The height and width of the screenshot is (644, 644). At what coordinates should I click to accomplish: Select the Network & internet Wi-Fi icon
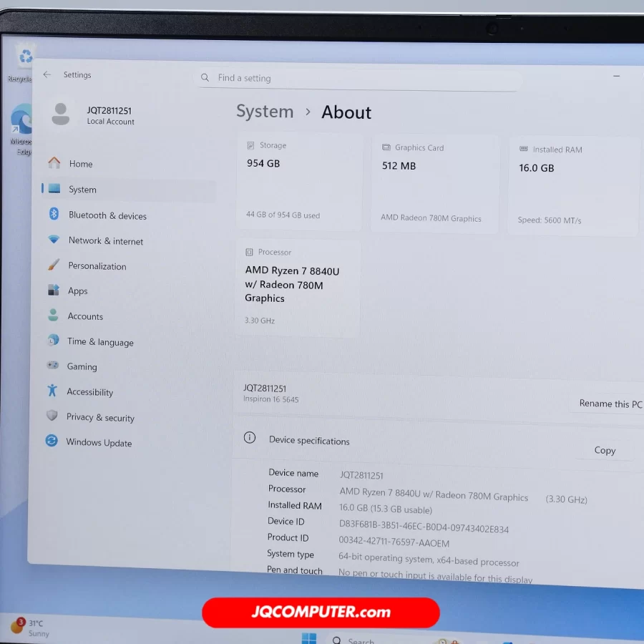pos(54,240)
